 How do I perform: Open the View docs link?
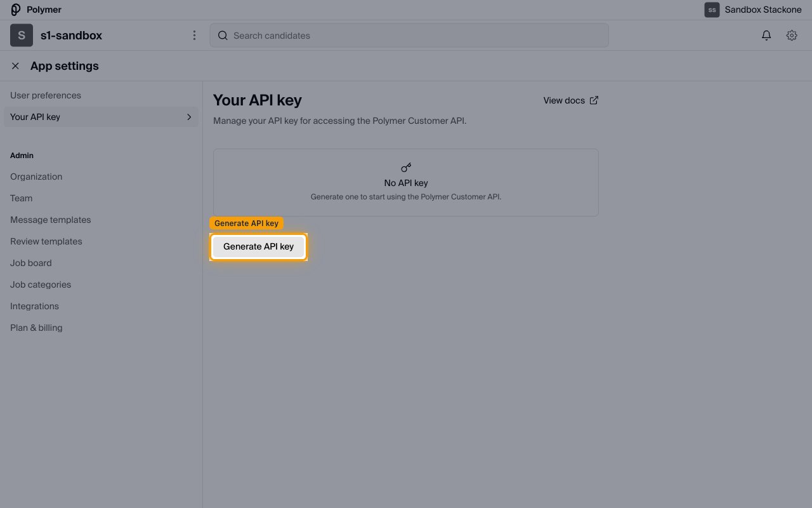[x=571, y=100]
